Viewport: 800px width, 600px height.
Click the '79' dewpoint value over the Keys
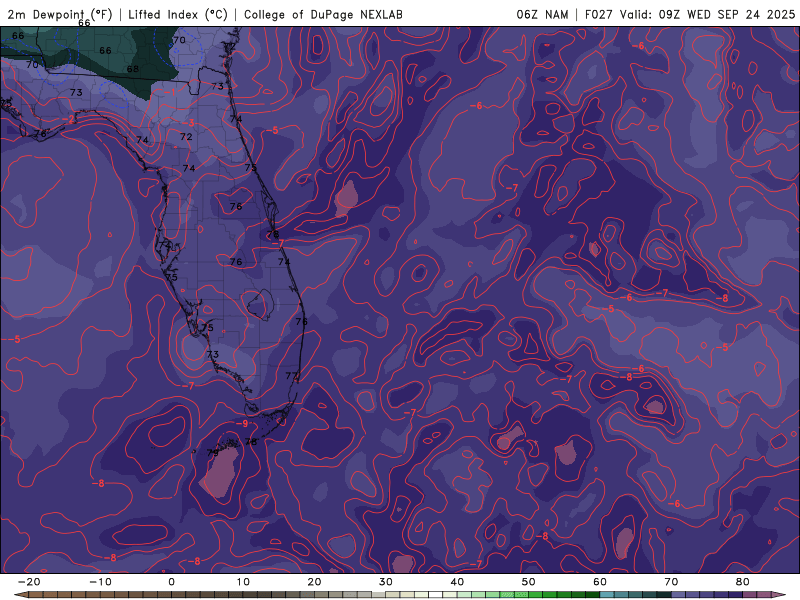pyautogui.click(x=213, y=452)
